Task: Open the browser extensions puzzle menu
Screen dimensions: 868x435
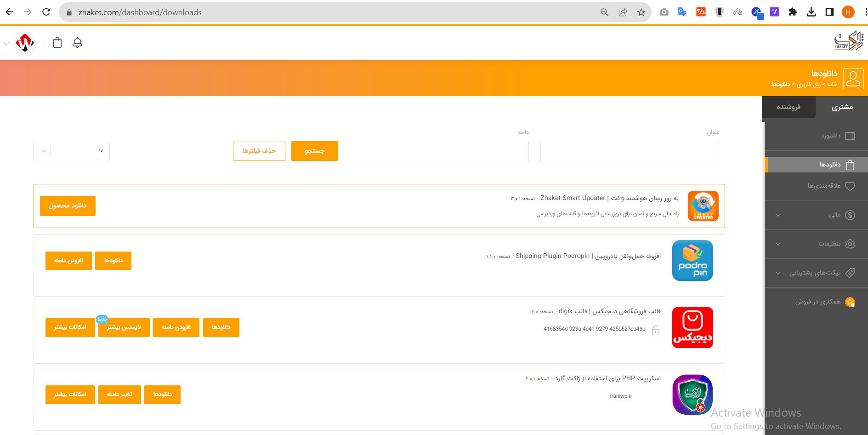Action: point(793,12)
